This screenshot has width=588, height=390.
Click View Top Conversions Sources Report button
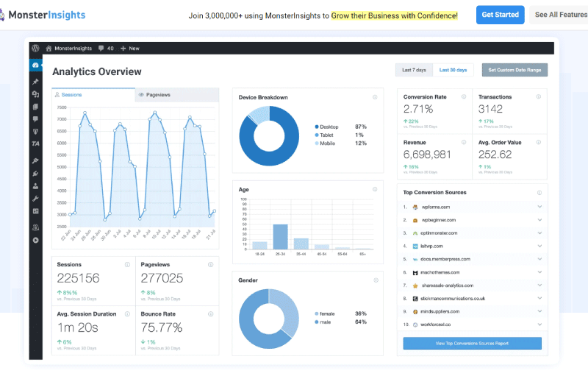tap(472, 343)
